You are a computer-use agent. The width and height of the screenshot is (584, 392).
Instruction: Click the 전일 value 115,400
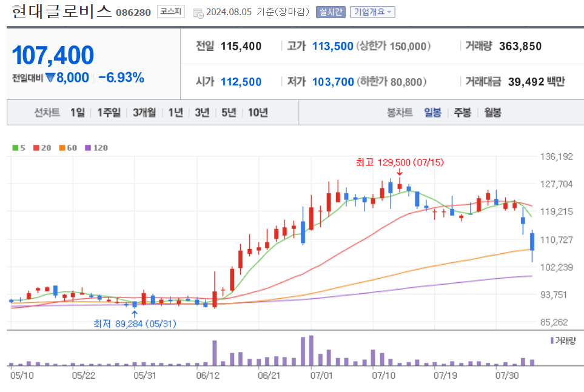coord(241,46)
